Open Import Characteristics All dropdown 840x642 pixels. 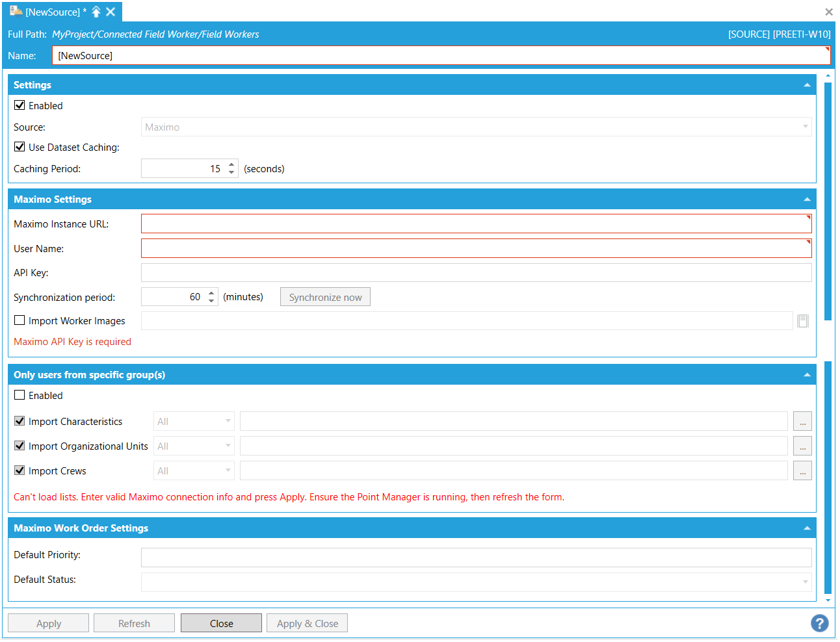tap(194, 421)
